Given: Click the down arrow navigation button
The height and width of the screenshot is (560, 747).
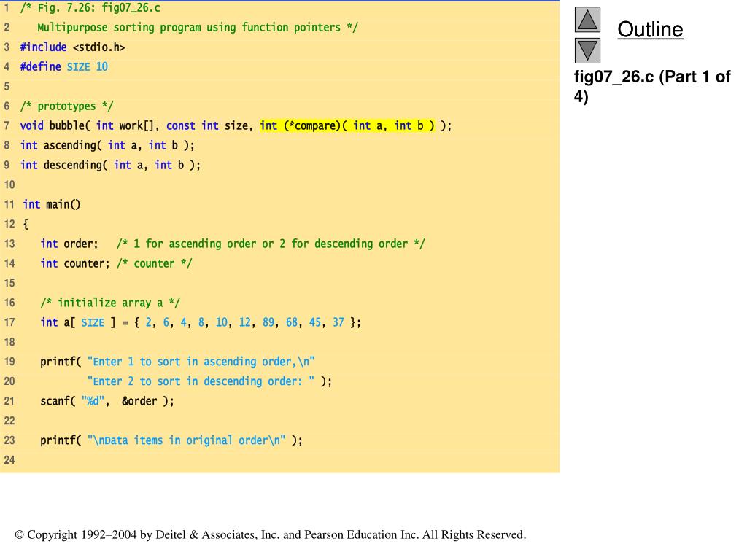Looking at the screenshot, I should (587, 50).
